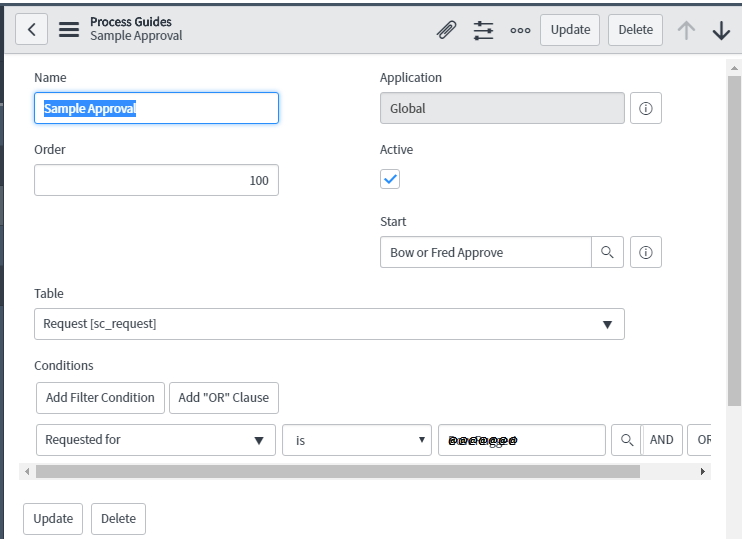This screenshot has height=539, width=743.
Task: Open more options three-circles icon
Action: coord(520,30)
